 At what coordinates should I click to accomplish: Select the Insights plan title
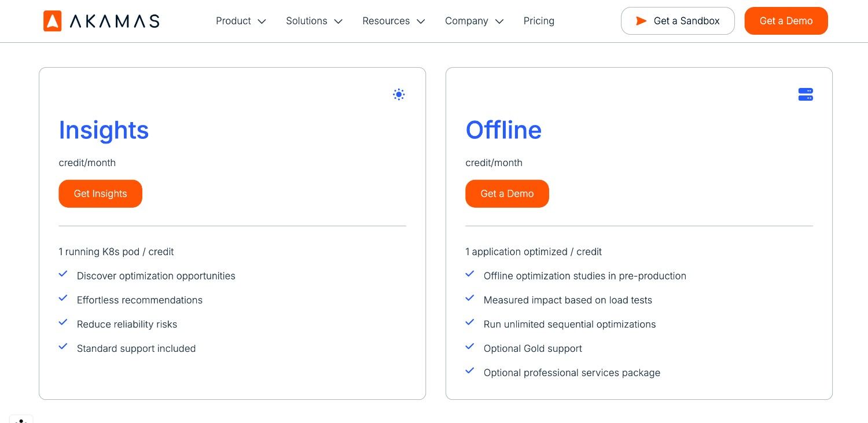[104, 130]
